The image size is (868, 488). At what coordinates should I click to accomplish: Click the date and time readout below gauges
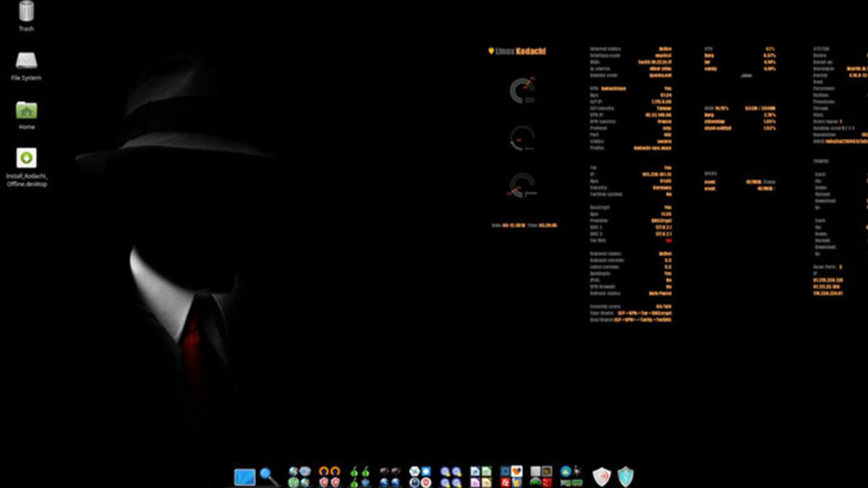tap(524, 226)
